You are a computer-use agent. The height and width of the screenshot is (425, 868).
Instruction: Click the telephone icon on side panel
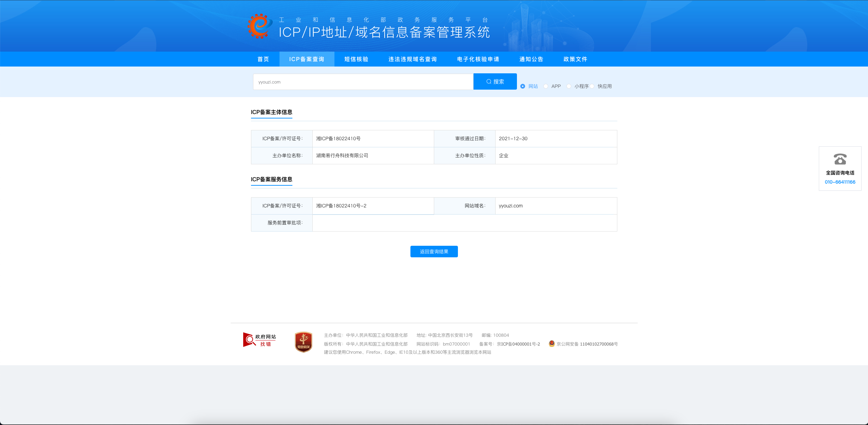click(x=840, y=159)
